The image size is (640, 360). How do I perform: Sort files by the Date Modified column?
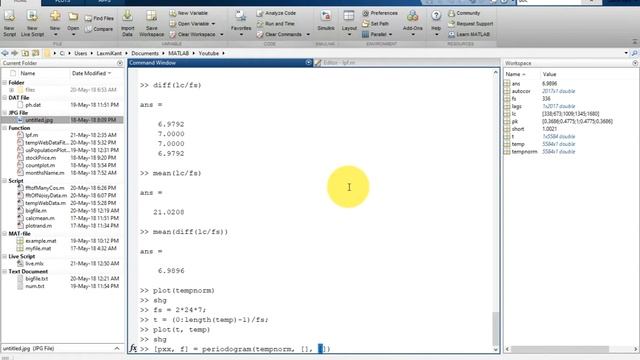(91, 73)
